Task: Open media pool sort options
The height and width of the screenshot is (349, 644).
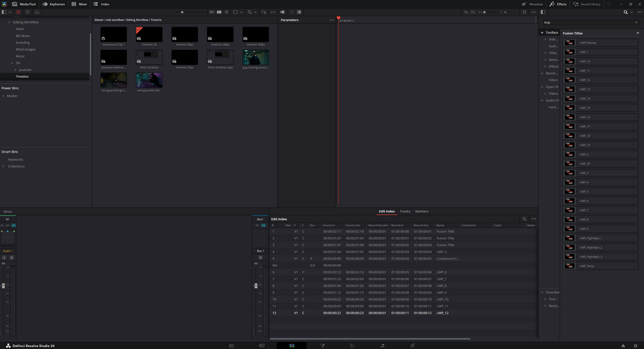Action: tap(264, 12)
